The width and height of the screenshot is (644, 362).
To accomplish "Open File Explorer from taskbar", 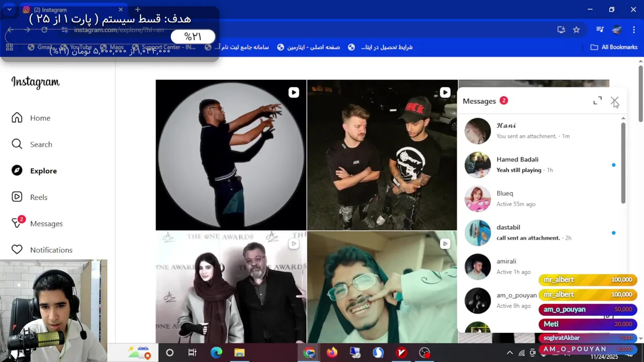I will (239, 352).
